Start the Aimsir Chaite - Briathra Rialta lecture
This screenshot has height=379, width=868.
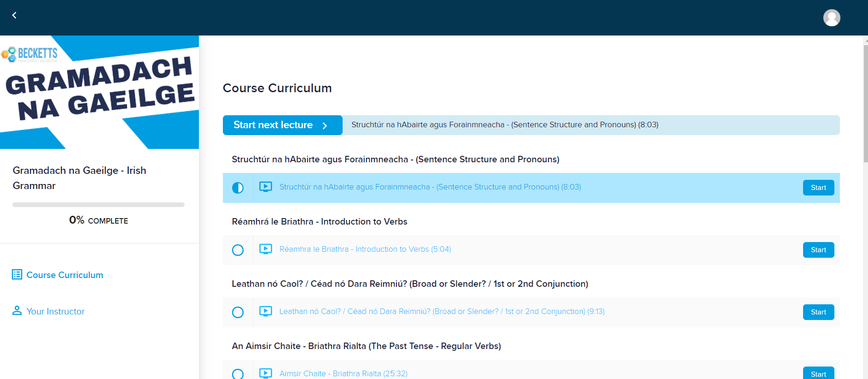[x=818, y=373]
